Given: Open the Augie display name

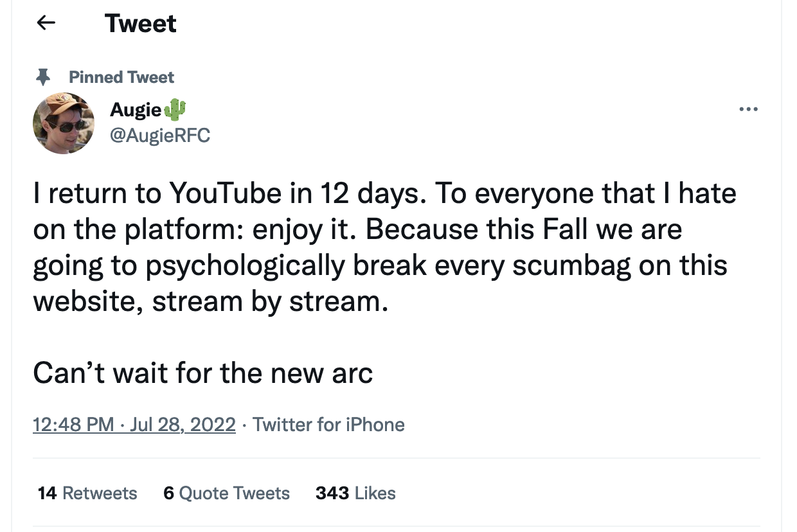Looking at the screenshot, I should tap(136, 110).
